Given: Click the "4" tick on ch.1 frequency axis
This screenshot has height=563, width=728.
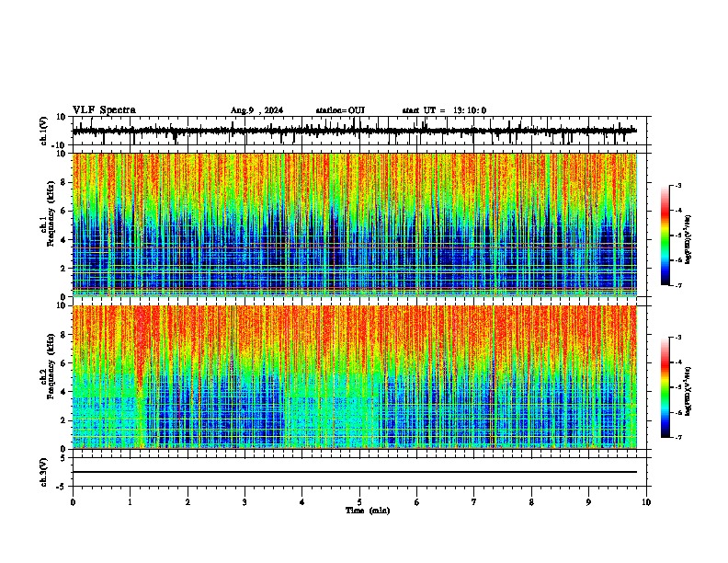Looking at the screenshot, I should pos(64,240).
